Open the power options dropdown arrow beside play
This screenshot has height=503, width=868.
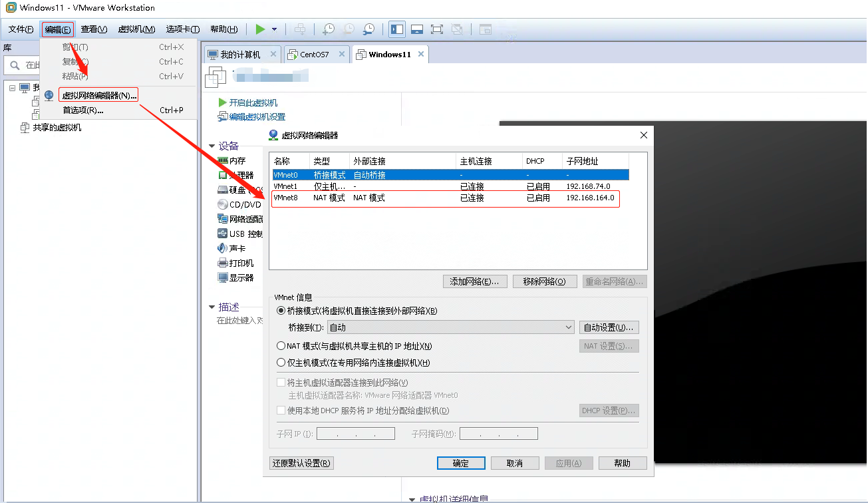coord(274,29)
